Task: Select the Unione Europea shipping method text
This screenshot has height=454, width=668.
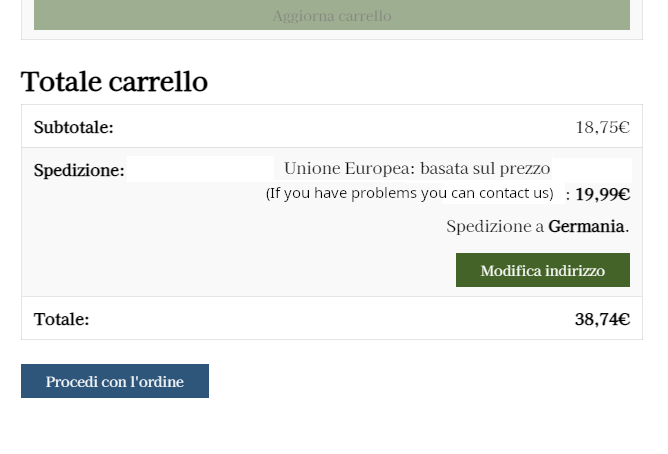Action: click(x=348, y=168)
